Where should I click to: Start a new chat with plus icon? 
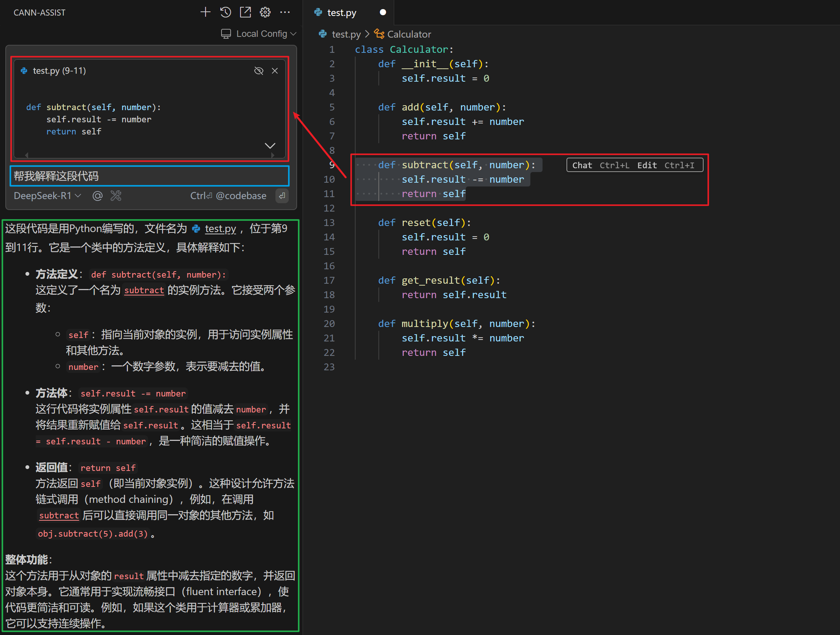(205, 12)
